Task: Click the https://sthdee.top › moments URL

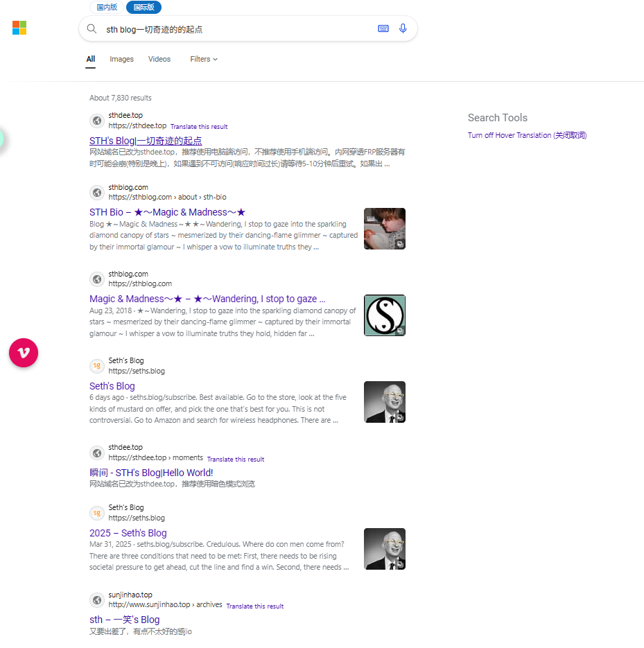Action: (156, 457)
